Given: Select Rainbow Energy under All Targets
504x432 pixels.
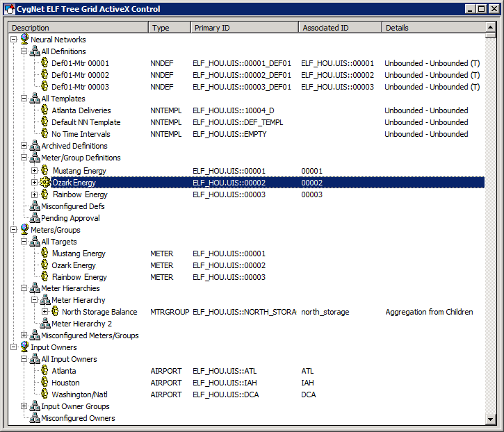Looking at the screenshot, I should tap(79, 277).
